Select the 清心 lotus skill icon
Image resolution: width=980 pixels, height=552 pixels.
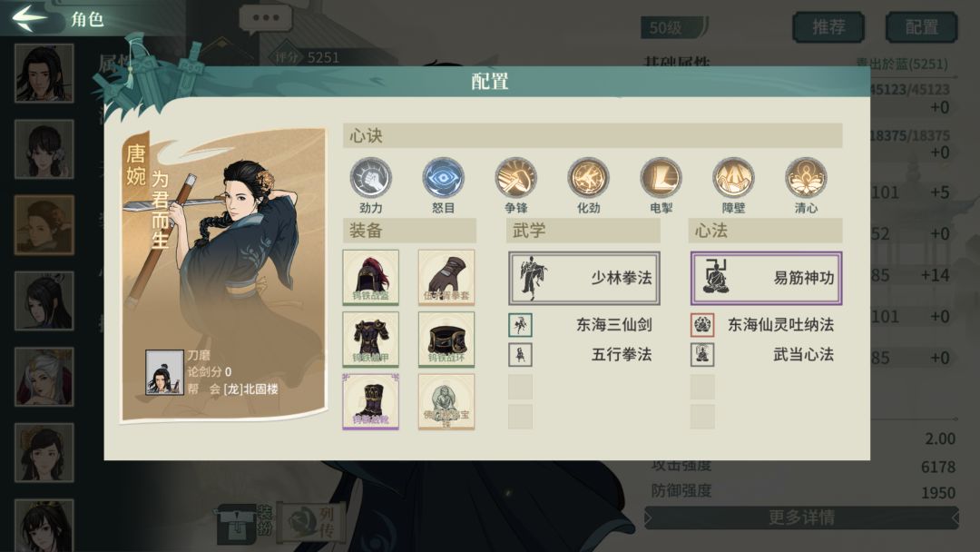pyautogui.click(x=806, y=178)
